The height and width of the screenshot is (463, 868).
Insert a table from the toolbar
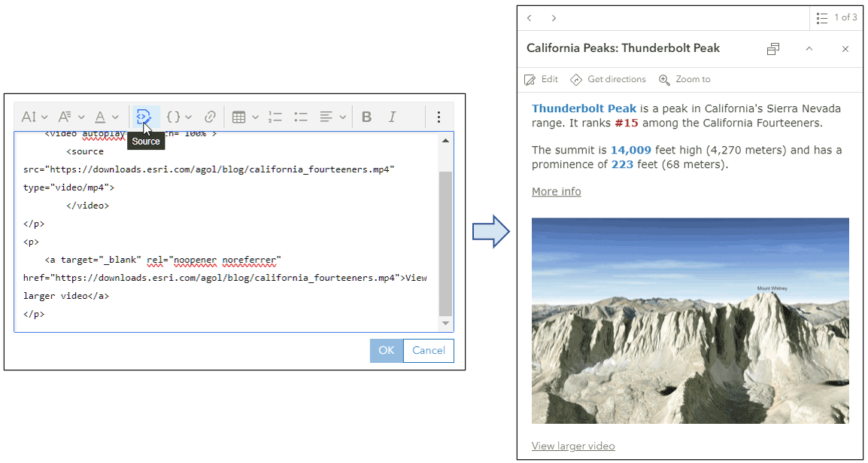coord(238,117)
